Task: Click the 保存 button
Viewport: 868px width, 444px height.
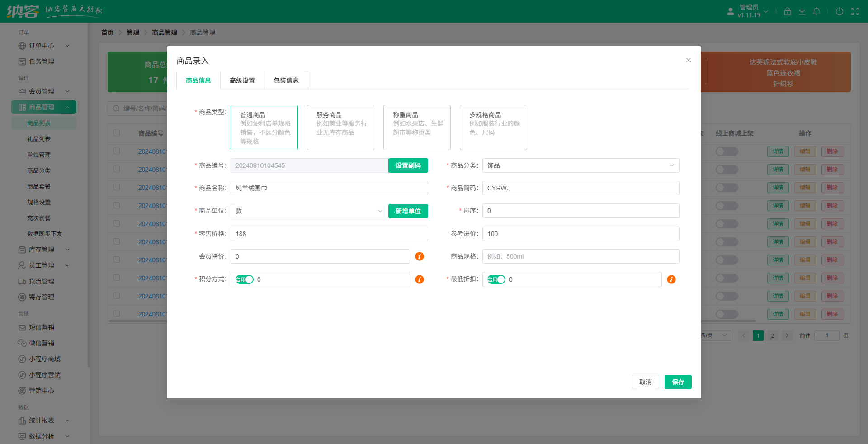Action: click(x=678, y=382)
